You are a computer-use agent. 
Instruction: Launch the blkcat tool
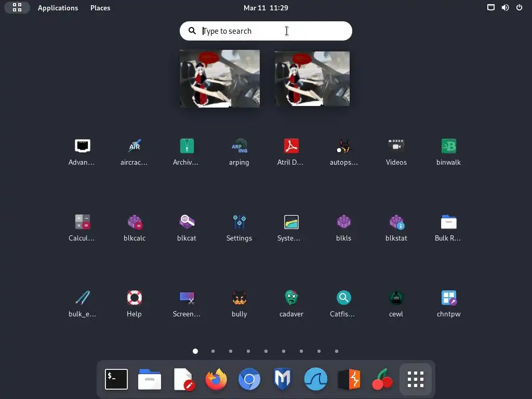[187, 222]
